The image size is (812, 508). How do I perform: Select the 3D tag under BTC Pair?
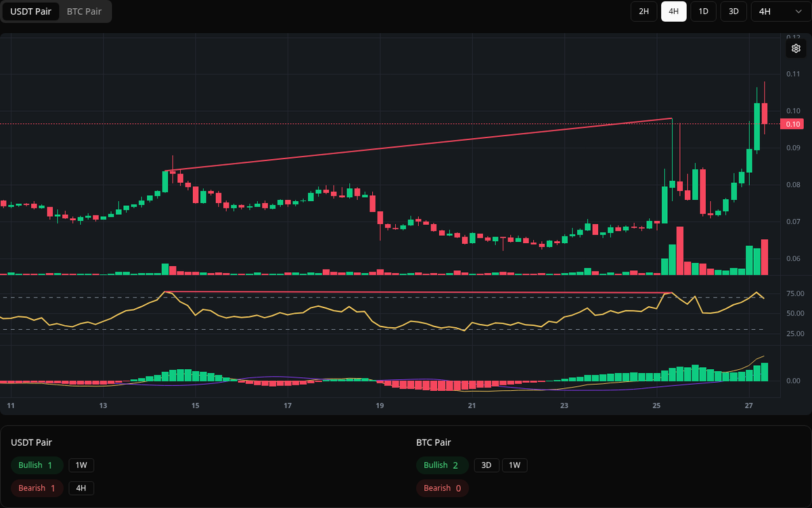(486, 465)
